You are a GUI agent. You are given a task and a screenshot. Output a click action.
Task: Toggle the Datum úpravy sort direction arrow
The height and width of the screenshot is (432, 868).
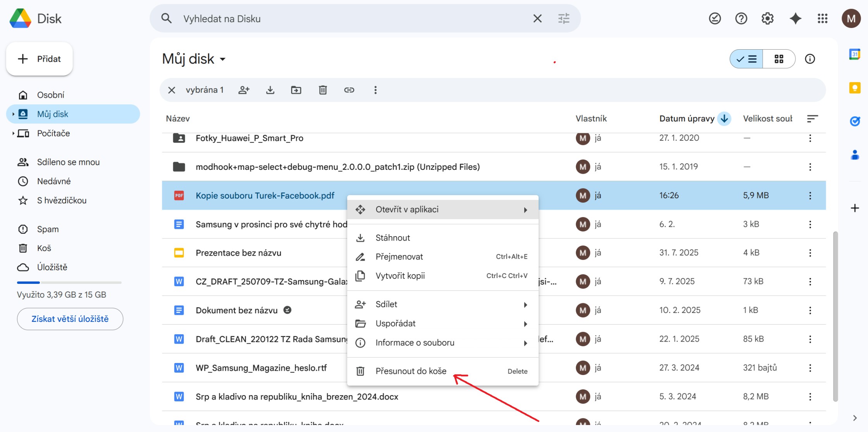point(724,119)
